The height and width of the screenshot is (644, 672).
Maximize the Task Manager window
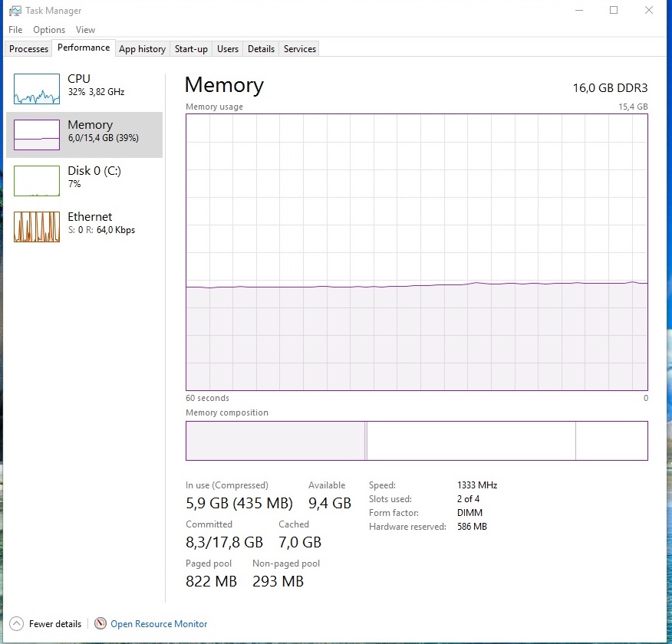pyautogui.click(x=614, y=11)
